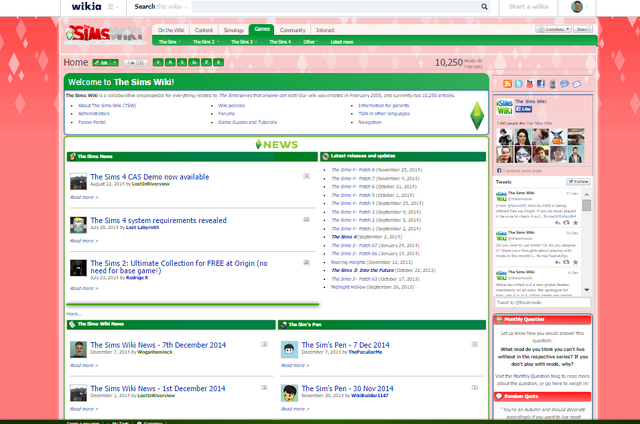The image size is (640, 424).
Task: Click the RSS feed icon in sidebar
Action: pos(507,84)
